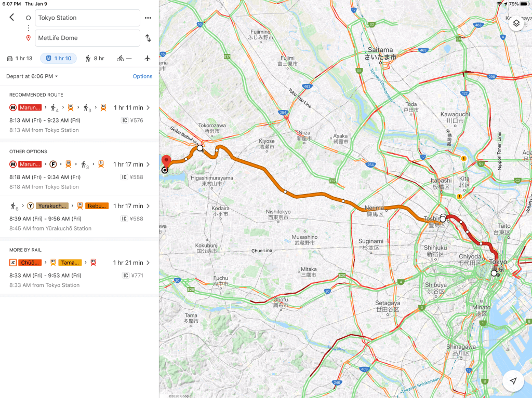Open the Depart at 6:06 PM dropdown
Screen dimensions: 532x398
[x=32, y=76]
